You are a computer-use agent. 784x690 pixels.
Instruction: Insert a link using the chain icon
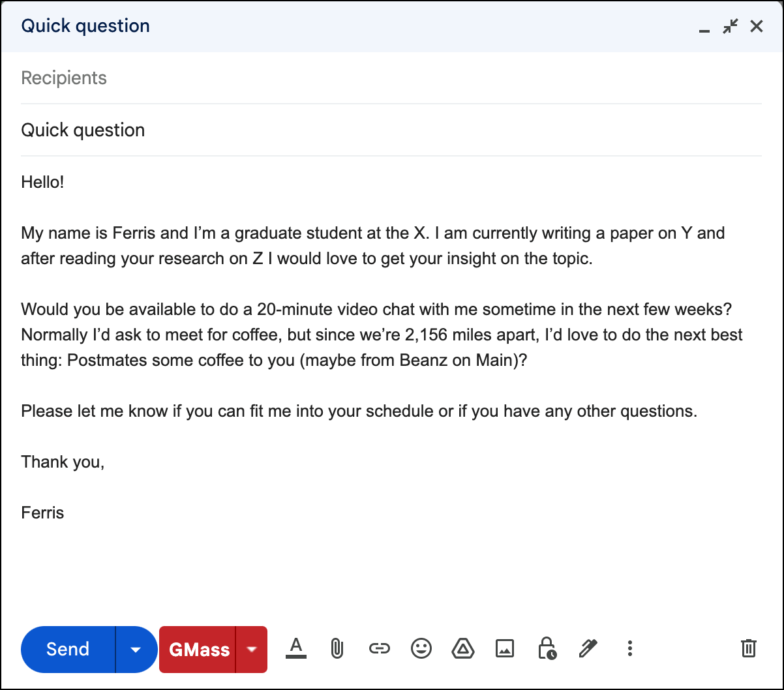click(x=379, y=648)
